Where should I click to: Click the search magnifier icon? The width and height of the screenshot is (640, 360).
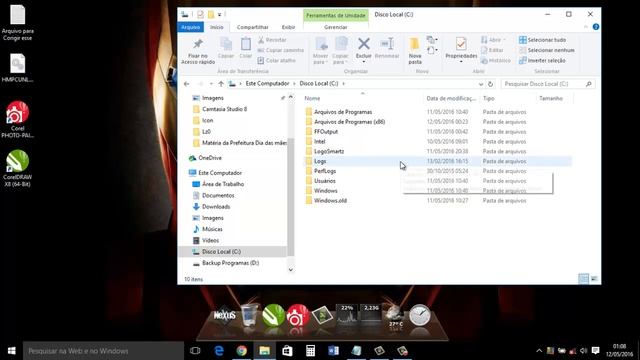tap(589, 84)
